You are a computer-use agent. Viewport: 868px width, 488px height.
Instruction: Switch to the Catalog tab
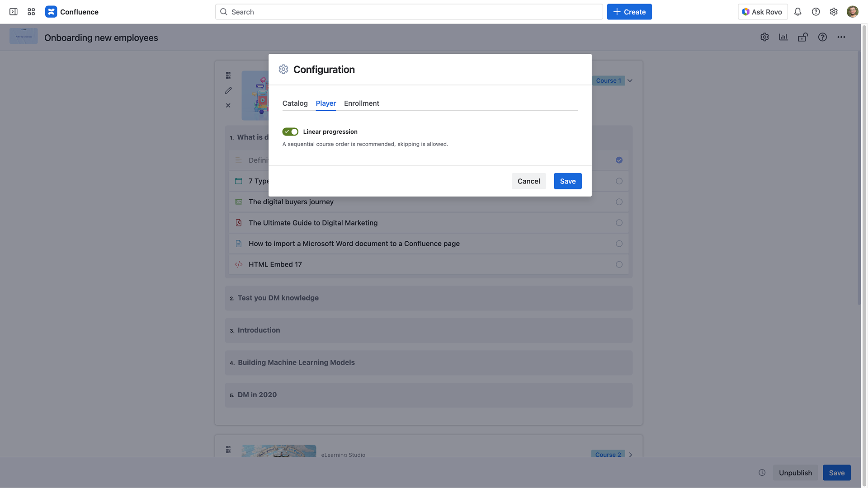pyautogui.click(x=295, y=103)
